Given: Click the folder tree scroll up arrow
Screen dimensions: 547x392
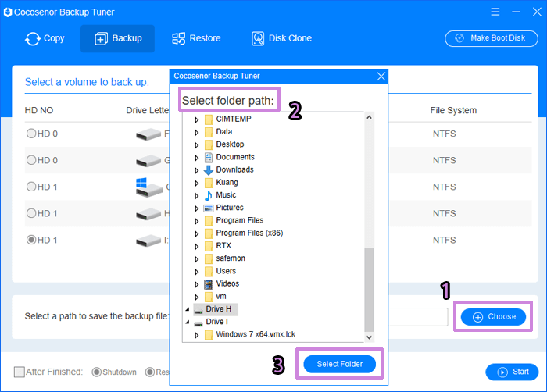Looking at the screenshot, I should 369,118.
